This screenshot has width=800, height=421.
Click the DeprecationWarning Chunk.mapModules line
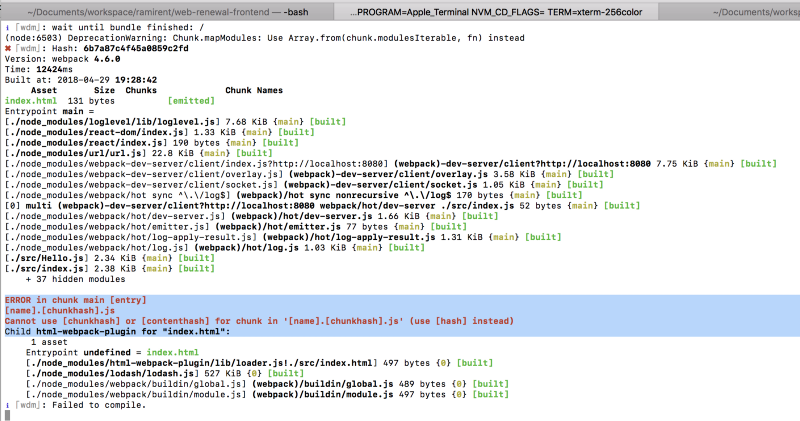[264, 38]
